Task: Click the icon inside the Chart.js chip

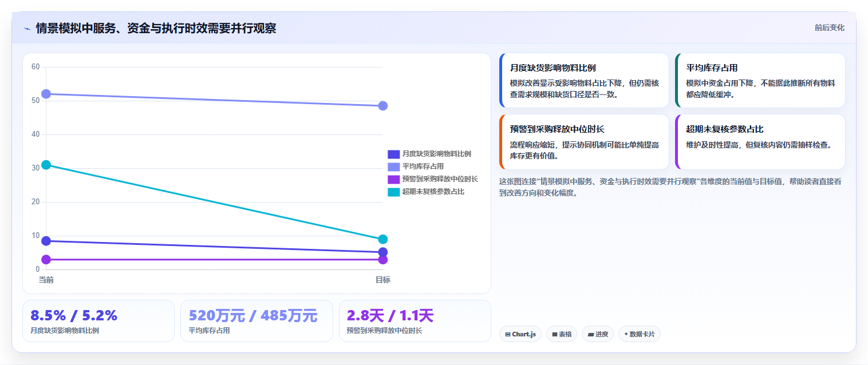Action: coord(507,334)
